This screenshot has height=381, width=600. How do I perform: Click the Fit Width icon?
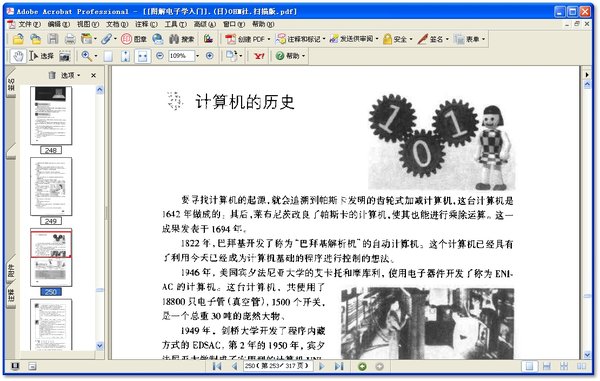(142, 56)
